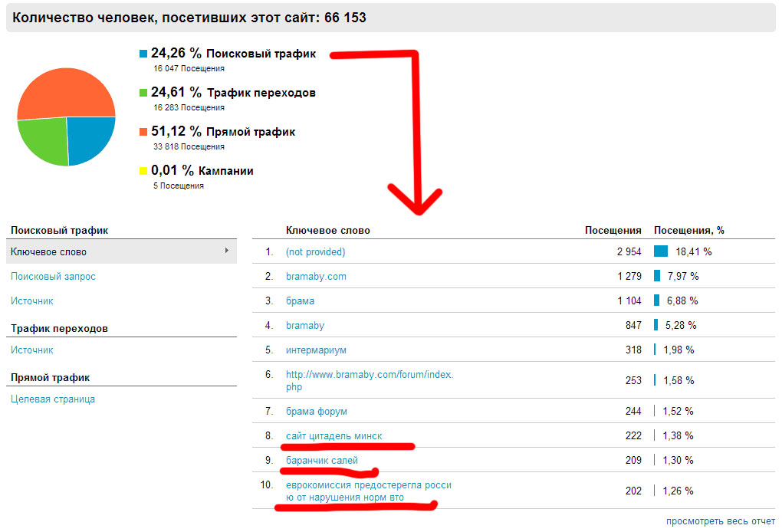Viewport: 782px width, 532px height.
Task: Click the 1,26 % percentage value
Action: [x=678, y=491]
